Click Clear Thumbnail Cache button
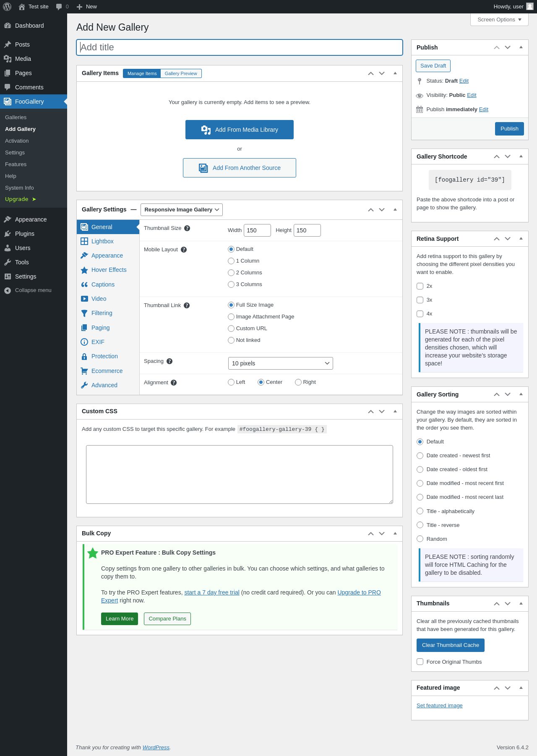537x756 pixels. click(451, 645)
